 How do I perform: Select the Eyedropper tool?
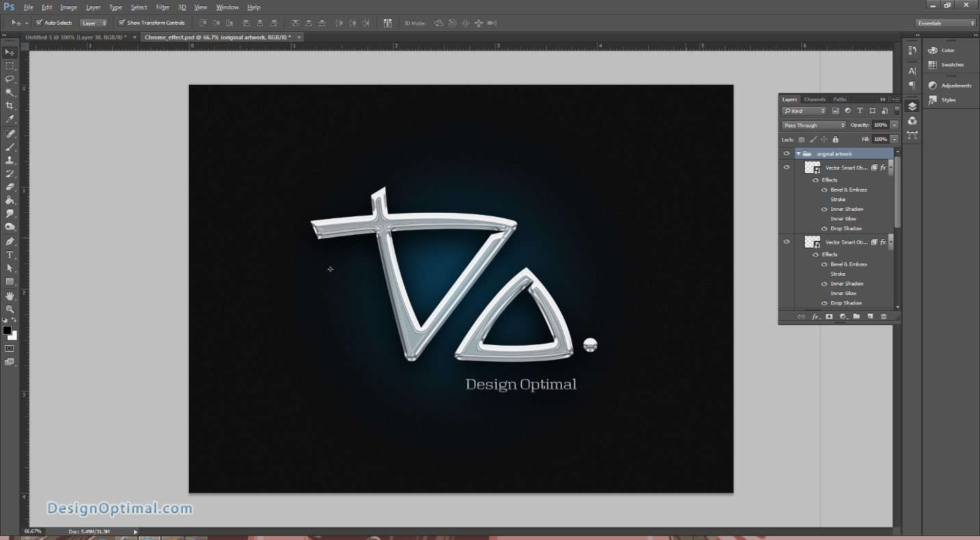tap(10, 119)
